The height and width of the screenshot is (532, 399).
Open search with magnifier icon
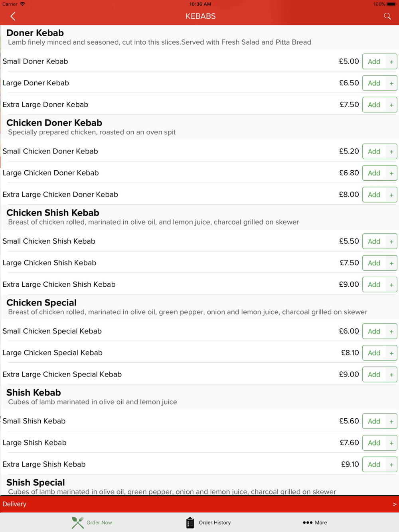(387, 16)
